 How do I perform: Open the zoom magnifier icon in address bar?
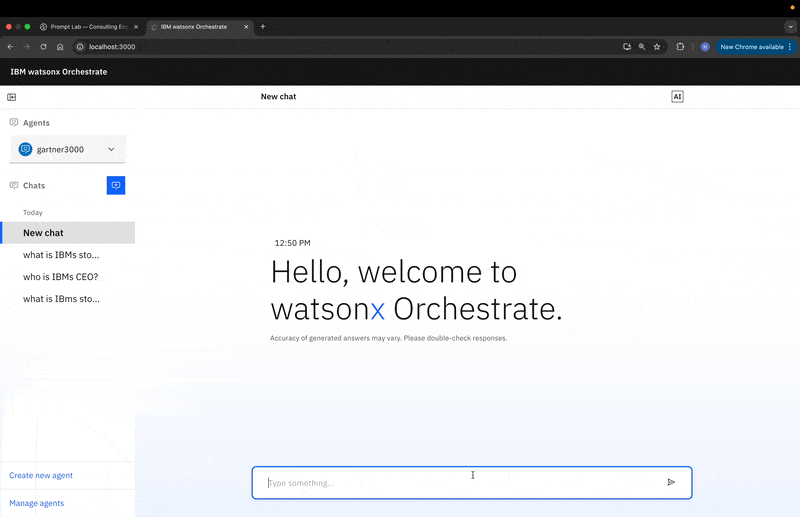coord(642,46)
